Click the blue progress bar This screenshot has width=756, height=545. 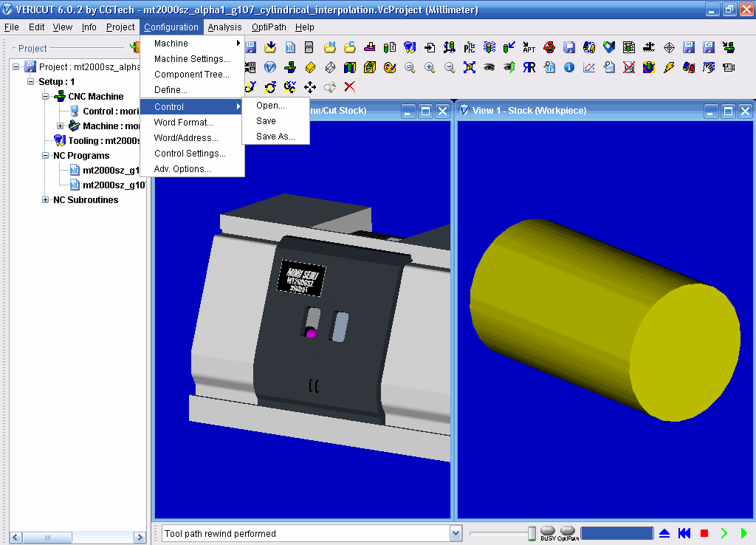point(617,533)
